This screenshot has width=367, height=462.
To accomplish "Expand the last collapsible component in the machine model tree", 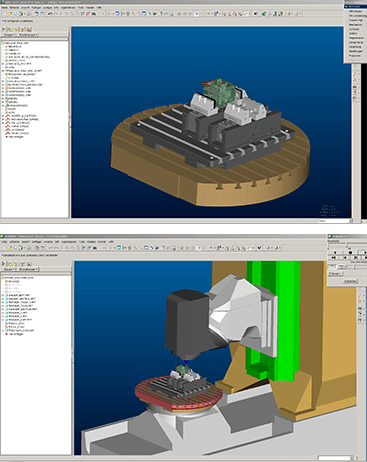I will 3,330.
